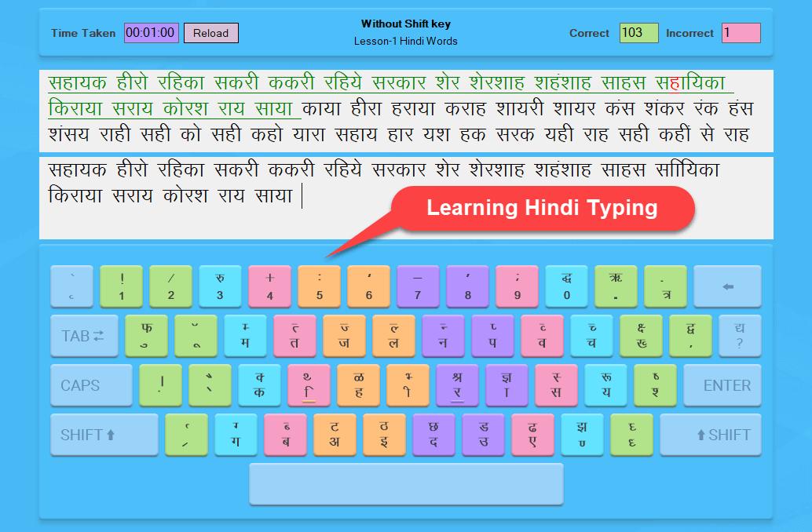812x532 pixels.
Task: Click the purple number 7 key
Action: click(418, 286)
